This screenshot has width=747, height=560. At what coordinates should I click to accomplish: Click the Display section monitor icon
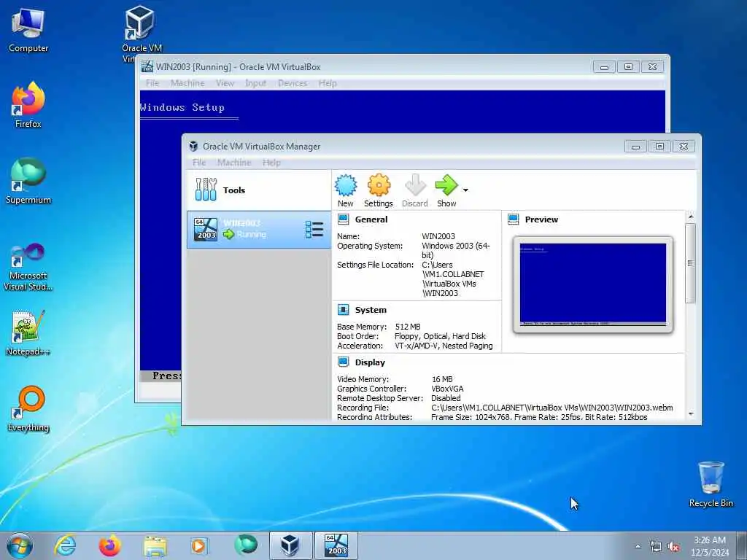click(343, 362)
